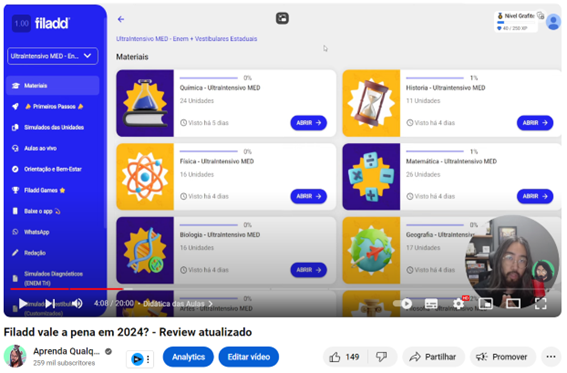The height and width of the screenshot is (373, 567).
Task: Play the video
Action: [23, 304]
